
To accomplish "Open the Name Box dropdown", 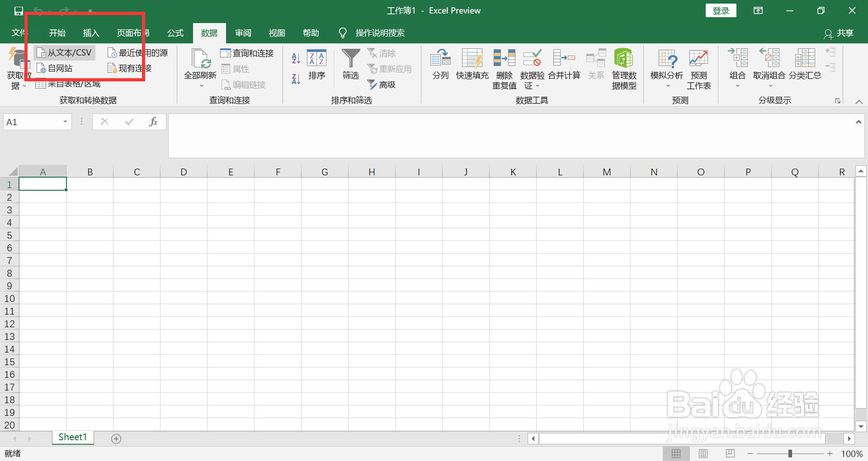I will click(65, 122).
